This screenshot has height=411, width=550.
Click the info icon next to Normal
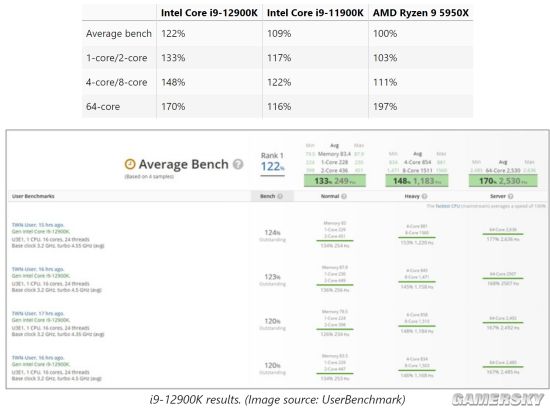coord(344,196)
